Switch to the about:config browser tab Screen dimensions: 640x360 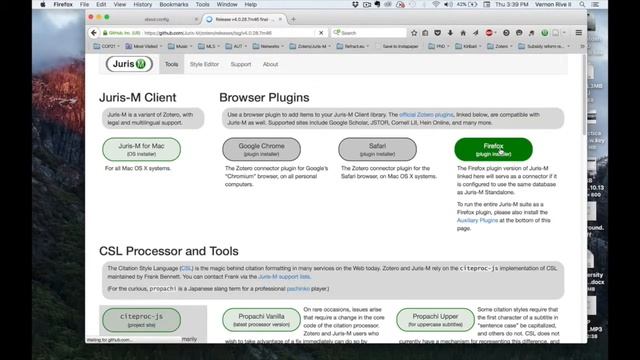pos(157,19)
